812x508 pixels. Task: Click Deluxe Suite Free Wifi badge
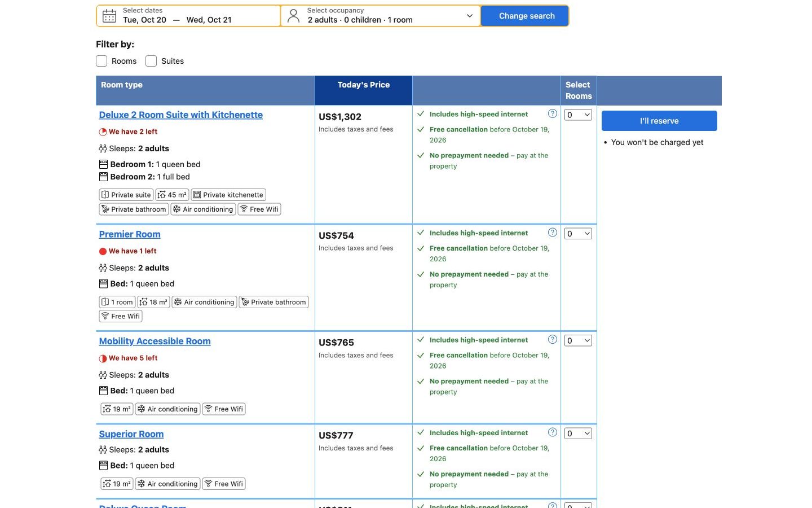(259, 209)
